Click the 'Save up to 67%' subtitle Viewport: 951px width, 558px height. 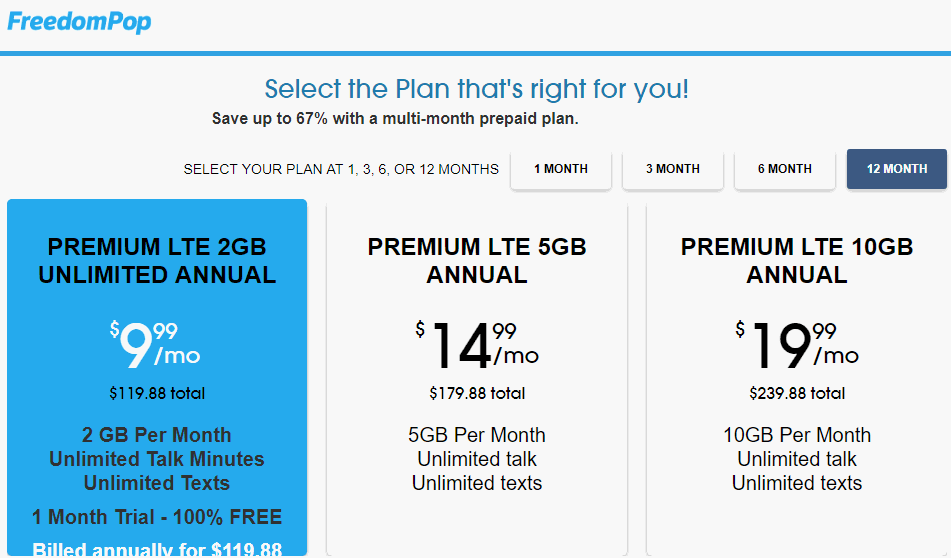(395, 118)
